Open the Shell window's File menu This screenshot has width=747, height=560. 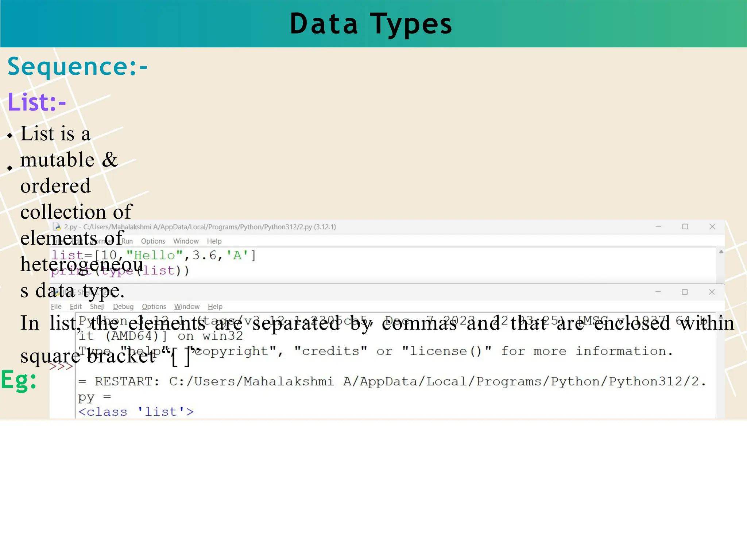click(x=56, y=307)
